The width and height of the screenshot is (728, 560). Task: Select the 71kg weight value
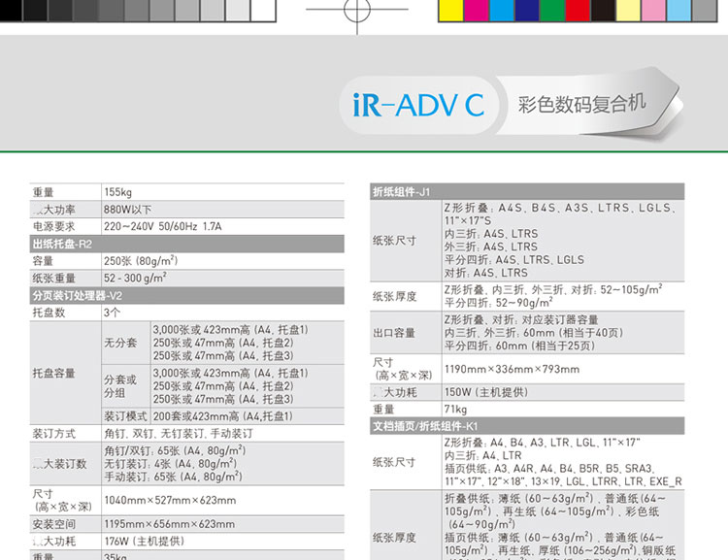[456, 410]
